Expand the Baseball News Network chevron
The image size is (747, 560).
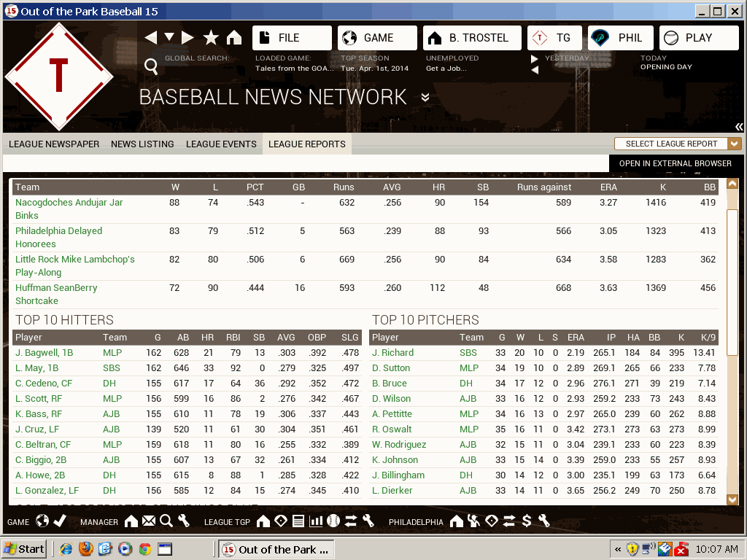[425, 98]
